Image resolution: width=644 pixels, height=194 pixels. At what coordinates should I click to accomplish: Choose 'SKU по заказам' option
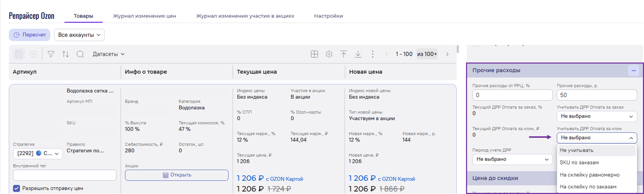[x=579, y=163]
